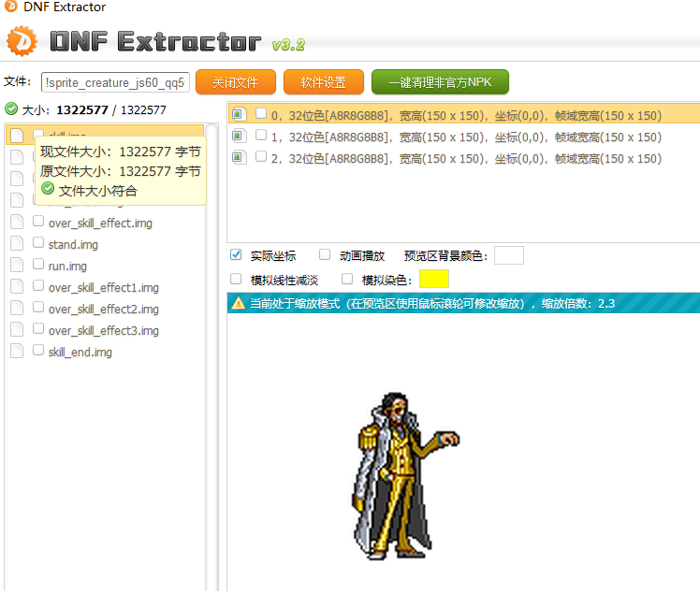Enable the 模拟染色 checkbox
Image resolution: width=700 pixels, height=591 pixels.
coord(347,279)
